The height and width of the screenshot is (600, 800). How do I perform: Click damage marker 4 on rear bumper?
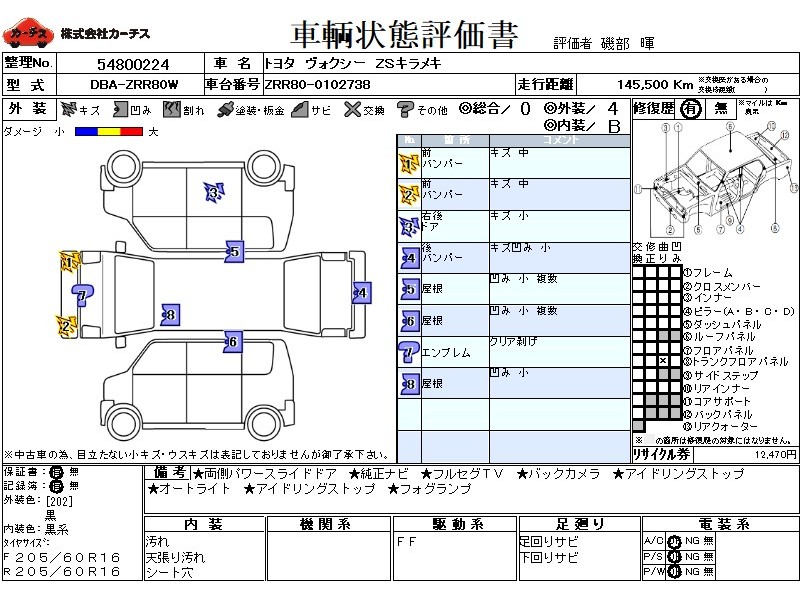pyautogui.click(x=362, y=293)
